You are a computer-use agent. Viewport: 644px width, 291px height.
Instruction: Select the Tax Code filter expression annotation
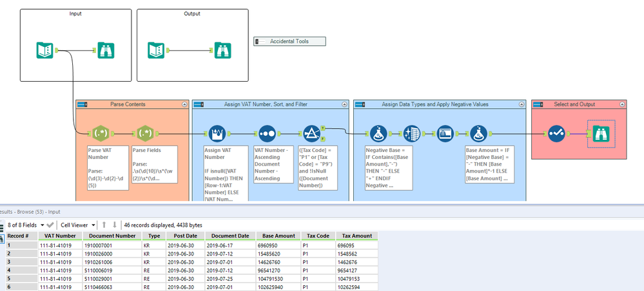[318, 168]
